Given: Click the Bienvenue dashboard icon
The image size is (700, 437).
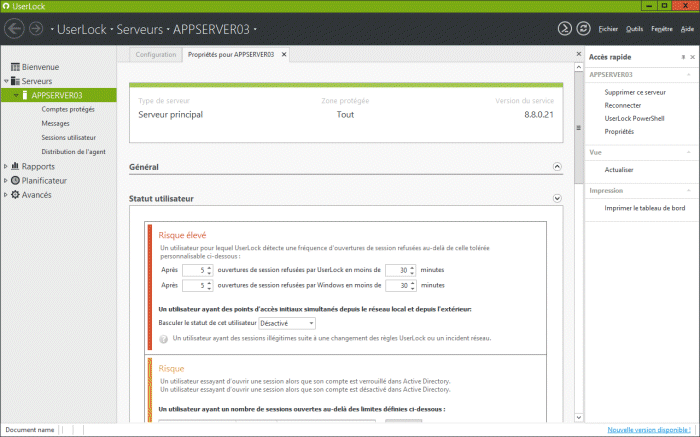Looking at the screenshot, I should tap(15, 67).
